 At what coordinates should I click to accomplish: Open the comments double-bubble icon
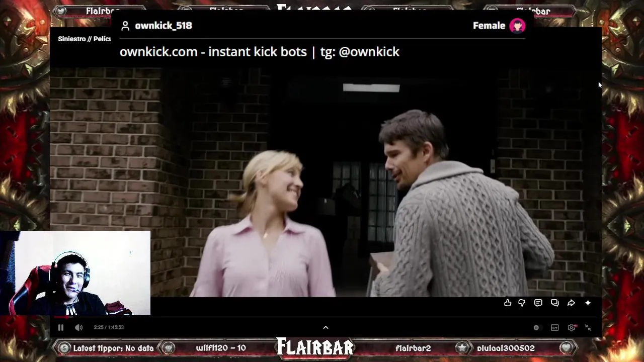(554, 303)
